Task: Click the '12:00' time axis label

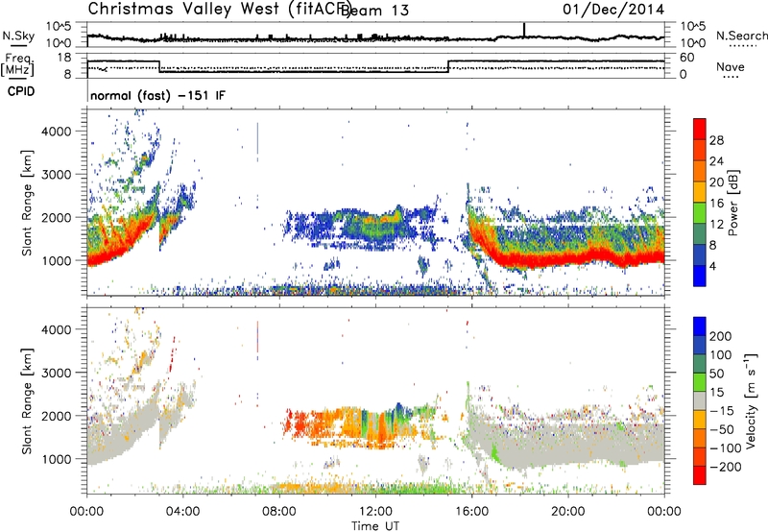Action: pyautogui.click(x=375, y=512)
